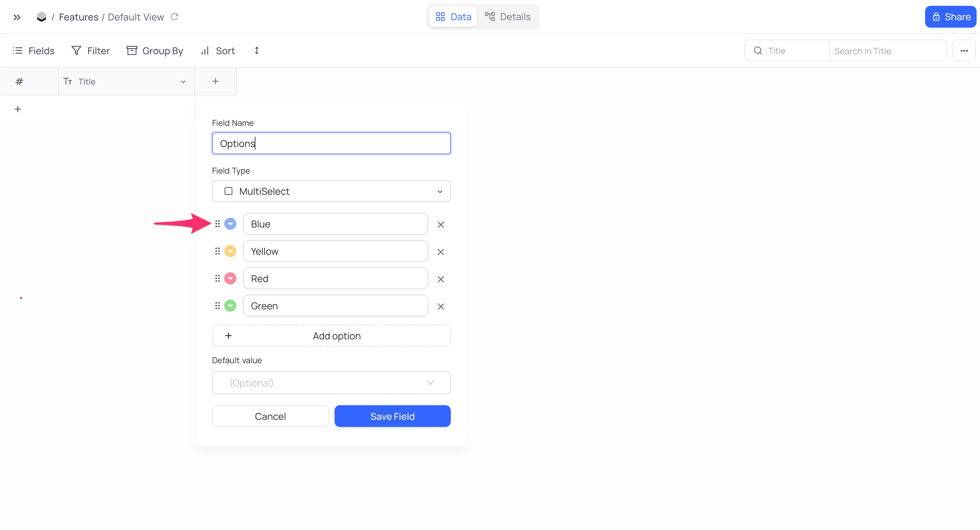
Task: Add a new row with plus icon
Action: (17, 109)
